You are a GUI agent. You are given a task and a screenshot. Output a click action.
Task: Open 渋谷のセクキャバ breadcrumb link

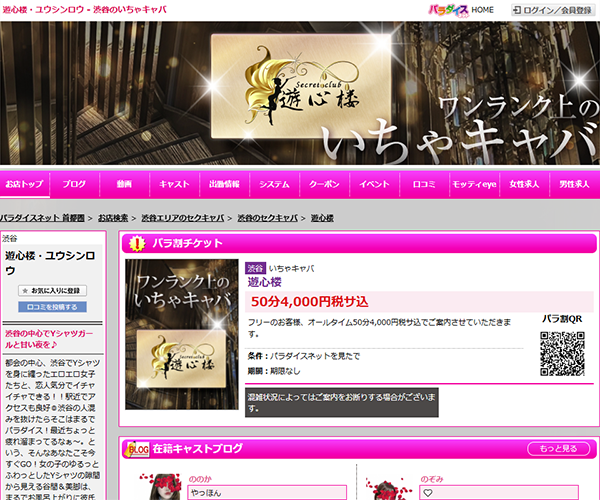coord(267,218)
